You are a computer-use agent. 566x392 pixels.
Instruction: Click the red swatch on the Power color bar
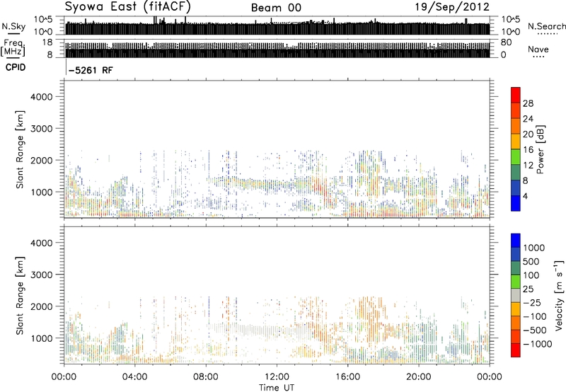point(516,96)
